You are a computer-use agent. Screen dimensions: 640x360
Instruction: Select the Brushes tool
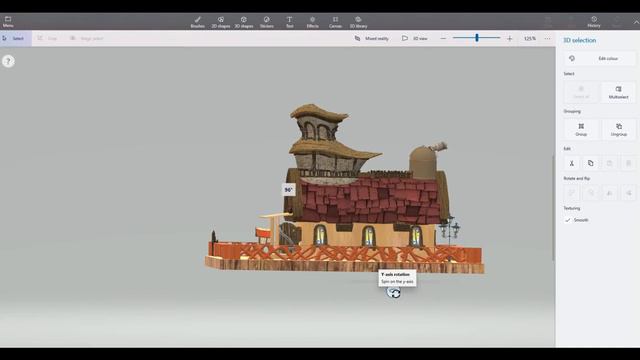pos(198,22)
